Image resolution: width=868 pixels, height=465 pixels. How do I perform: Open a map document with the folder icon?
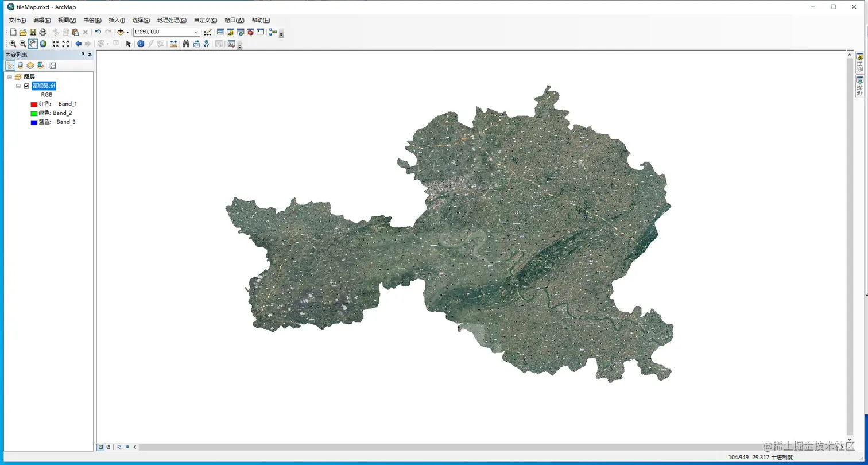(23, 32)
